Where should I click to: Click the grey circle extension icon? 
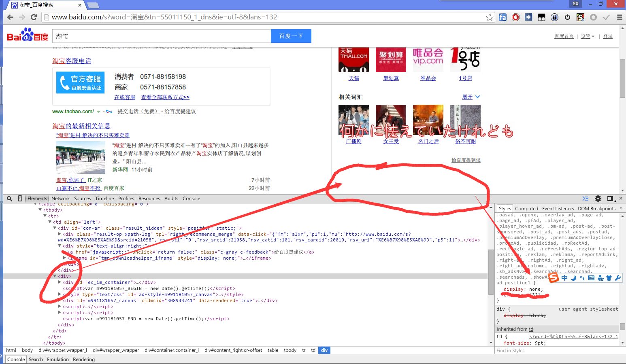(593, 17)
